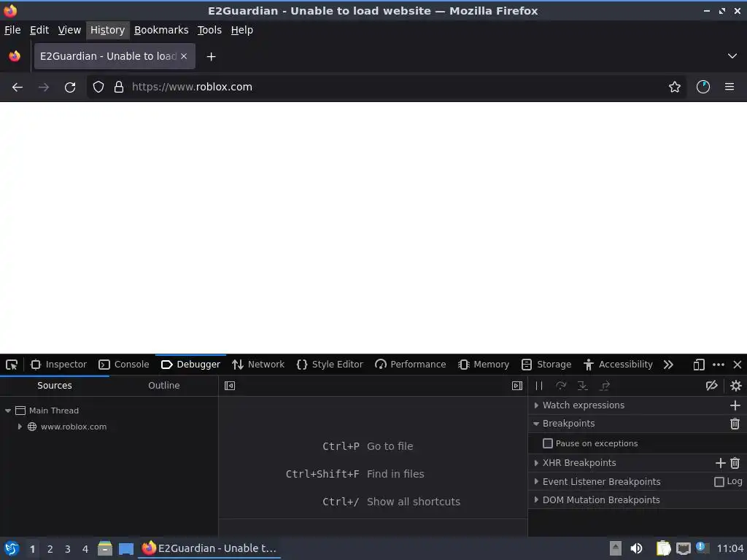Open the Memory tab
The width and height of the screenshot is (747, 560).
tap(483, 365)
